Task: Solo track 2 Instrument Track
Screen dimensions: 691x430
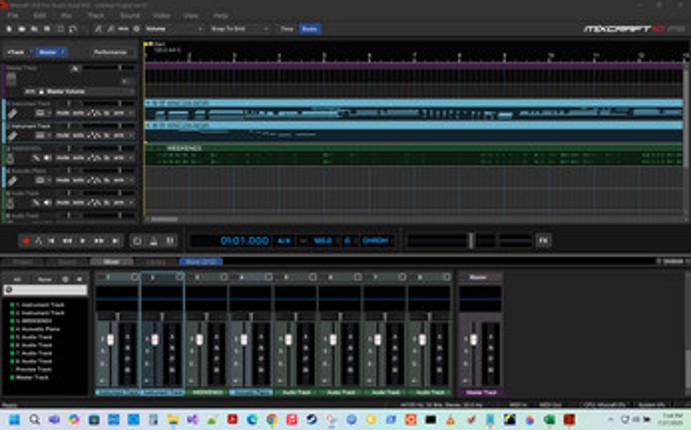Action: pos(77,135)
